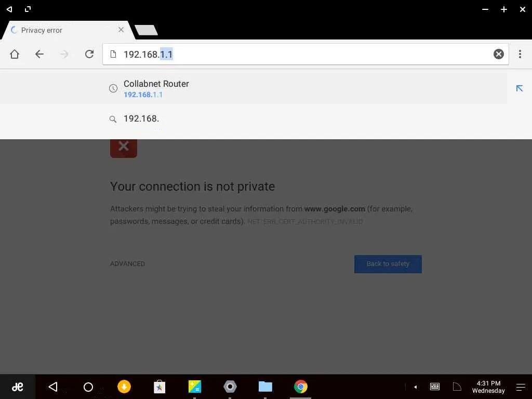Click the greyed-out forward arrow
This screenshot has height=399, width=532.
64,54
